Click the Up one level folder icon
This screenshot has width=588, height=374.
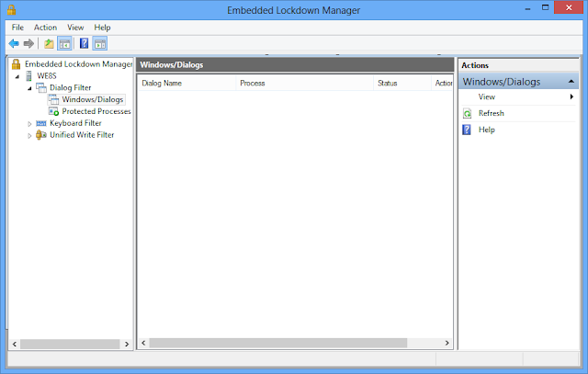[x=49, y=43]
